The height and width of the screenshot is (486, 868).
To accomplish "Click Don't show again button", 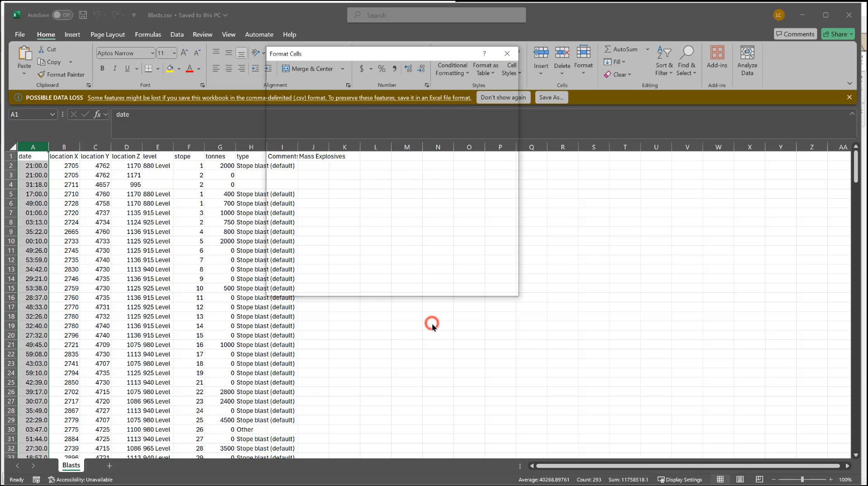I will (503, 97).
